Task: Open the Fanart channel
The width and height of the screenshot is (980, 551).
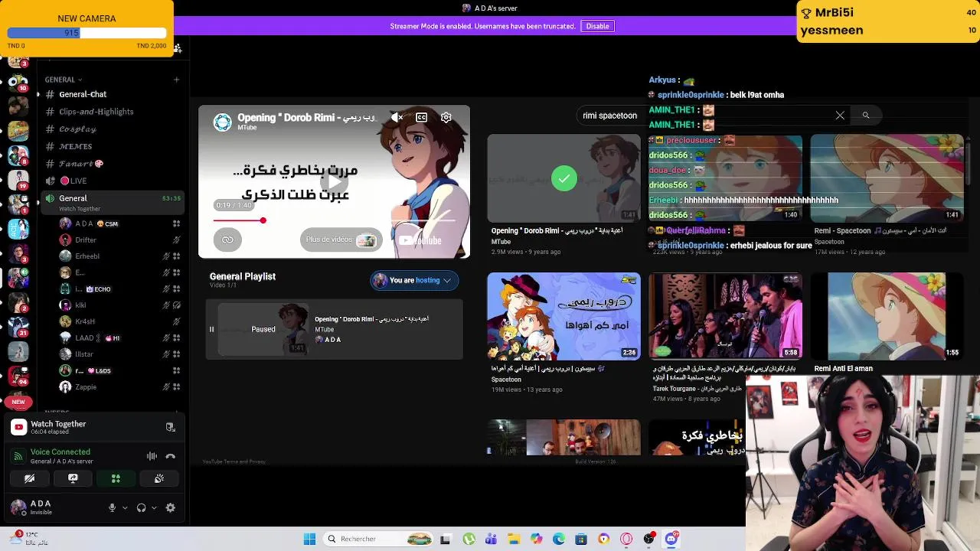Action: 81,164
